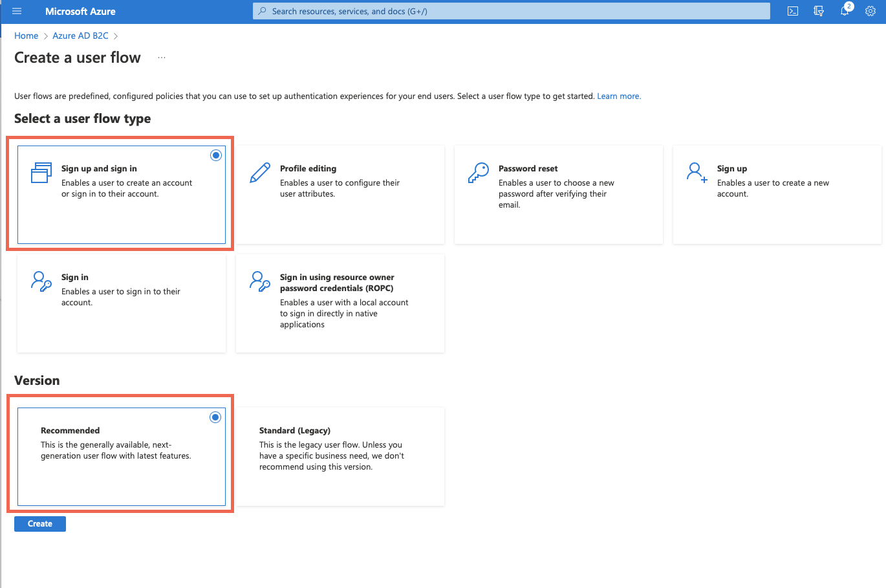The width and height of the screenshot is (886, 588).
Task: Open the notifications bell
Action: (845, 11)
